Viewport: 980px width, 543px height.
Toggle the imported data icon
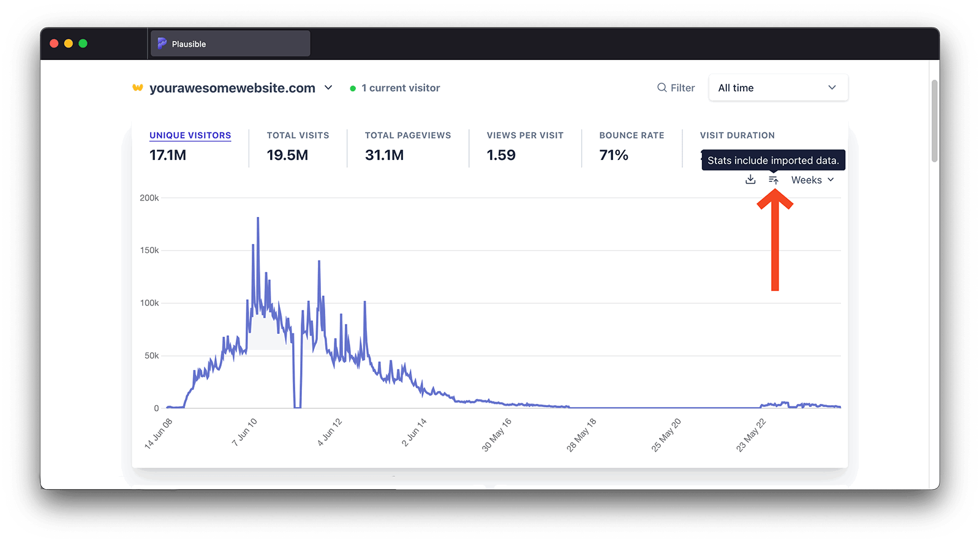coord(774,180)
